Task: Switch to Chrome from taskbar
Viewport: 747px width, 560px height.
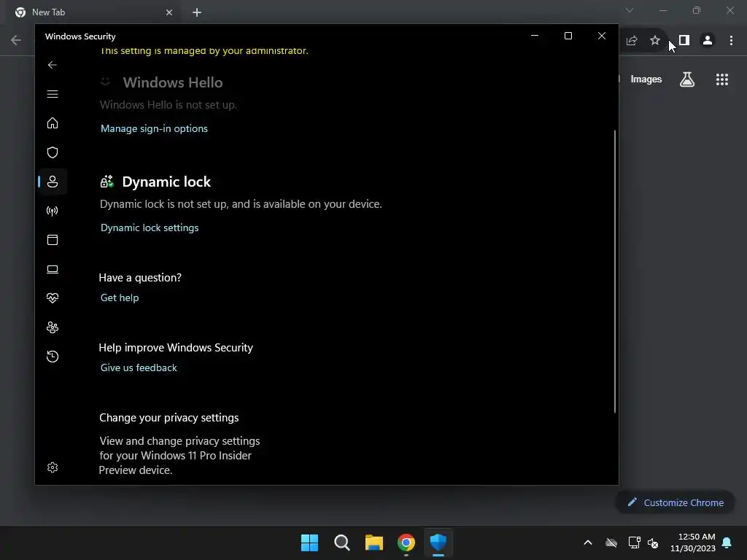Action: (406, 542)
